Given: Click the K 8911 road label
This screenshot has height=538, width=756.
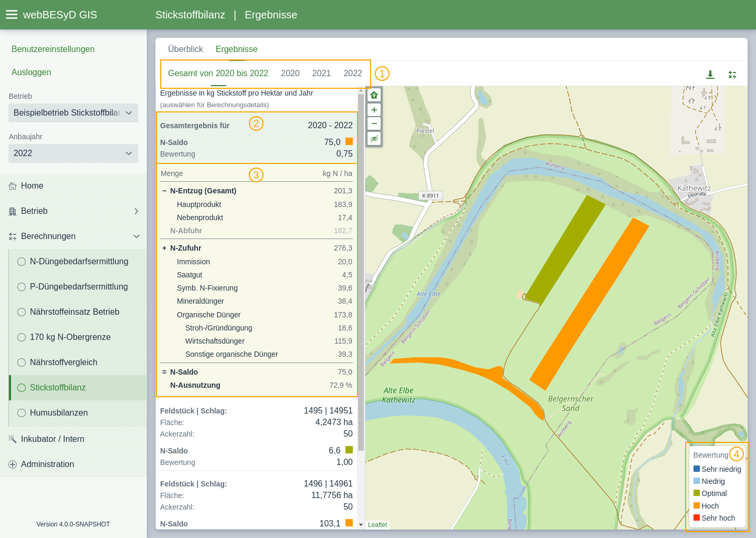Looking at the screenshot, I should click(x=430, y=195).
